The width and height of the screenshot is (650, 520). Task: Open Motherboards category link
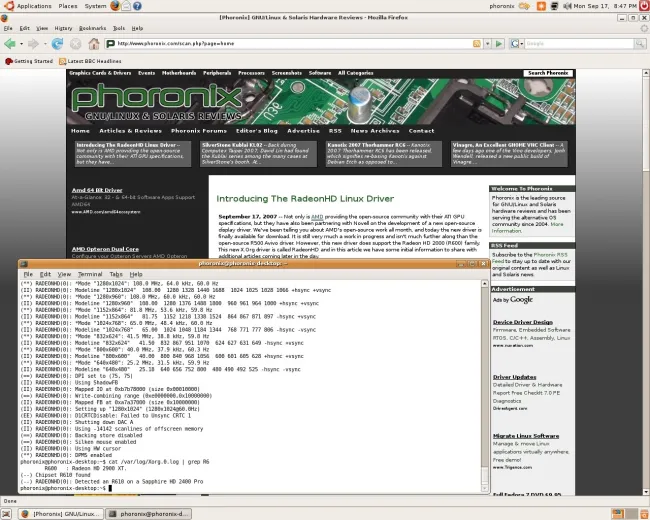coord(179,73)
